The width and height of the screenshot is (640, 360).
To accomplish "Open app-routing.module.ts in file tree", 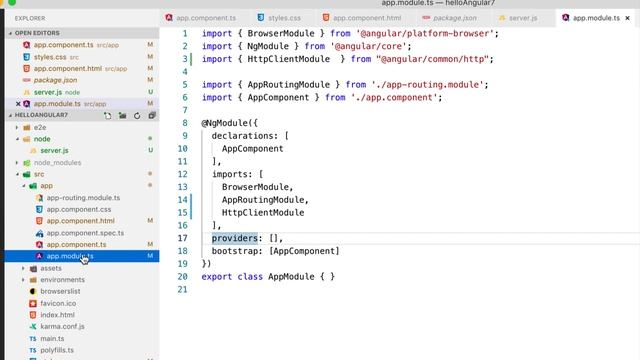I will [82, 198].
